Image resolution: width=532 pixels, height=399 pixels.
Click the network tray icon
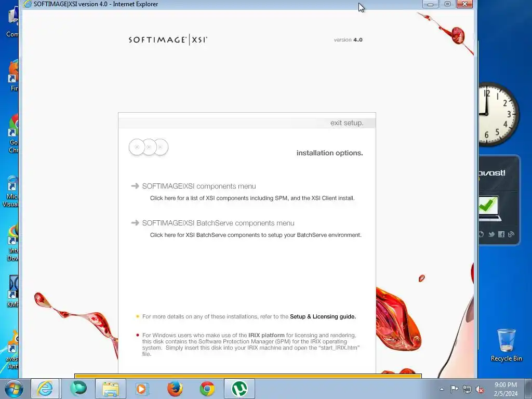(467, 389)
